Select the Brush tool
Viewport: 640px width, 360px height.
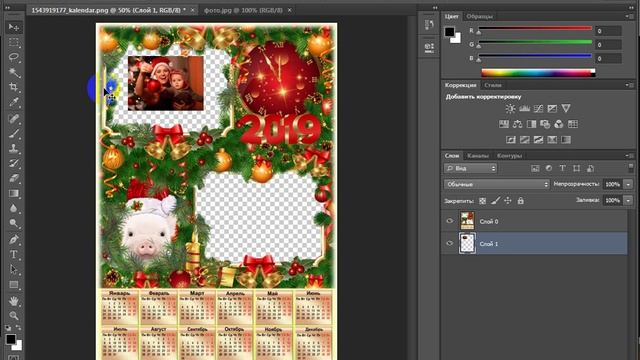[x=14, y=133]
